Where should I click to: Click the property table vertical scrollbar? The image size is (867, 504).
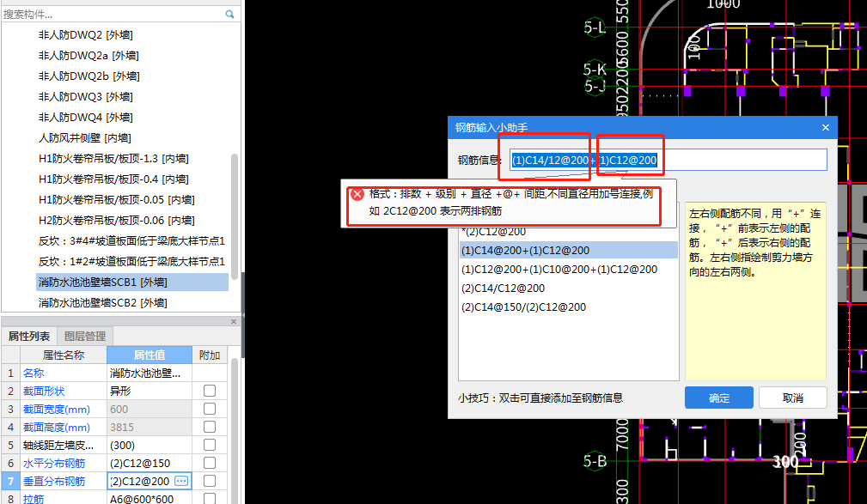(x=235, y=431)
